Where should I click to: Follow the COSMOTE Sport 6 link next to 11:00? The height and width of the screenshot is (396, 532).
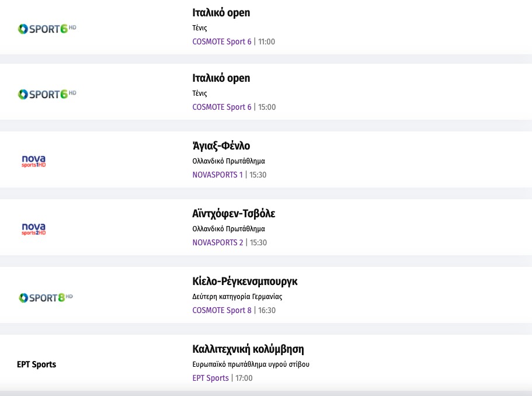click(222, 41)
